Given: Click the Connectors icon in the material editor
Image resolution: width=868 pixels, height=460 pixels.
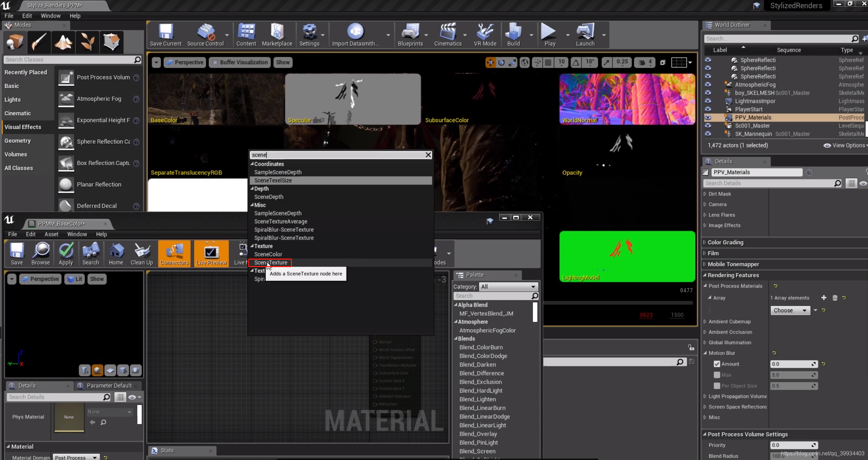Looking at the screenshot, I should (174, 253).
